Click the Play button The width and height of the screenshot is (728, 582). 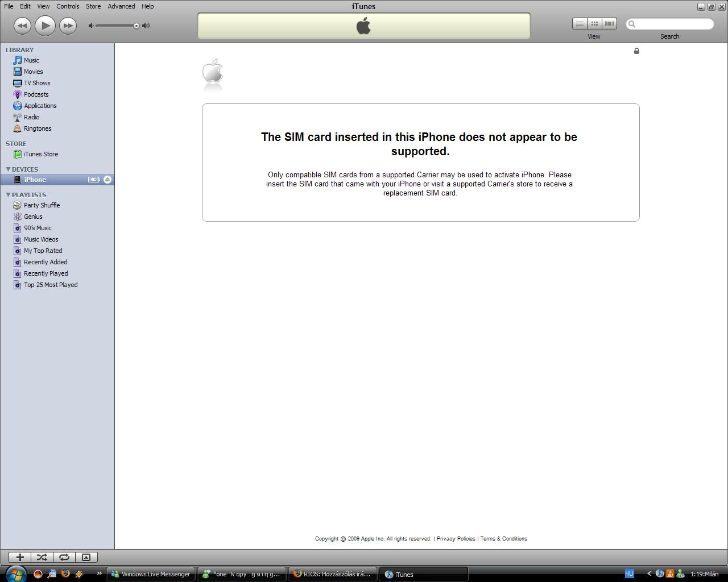tap(45, 26)
